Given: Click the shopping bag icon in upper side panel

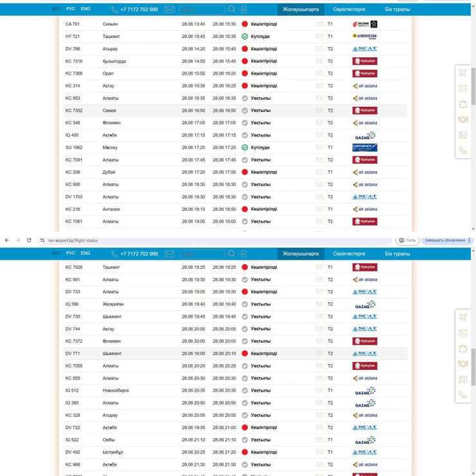Looking at the screenshot, I should tap(462, 104).
